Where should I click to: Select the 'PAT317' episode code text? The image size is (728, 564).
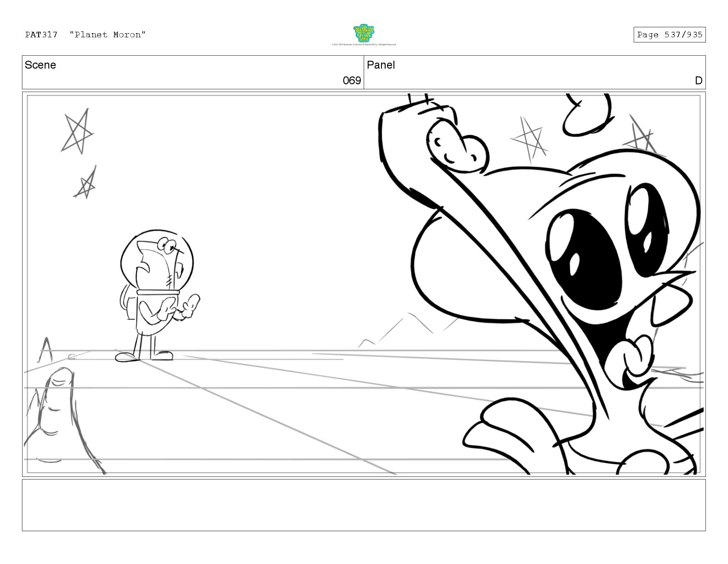coord(41,35)
